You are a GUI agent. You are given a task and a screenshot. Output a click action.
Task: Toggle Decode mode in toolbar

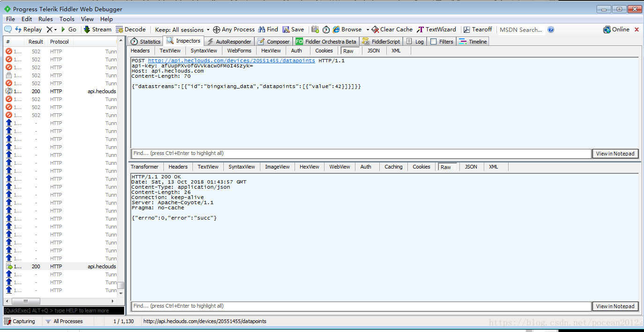(x=131, y=30)
